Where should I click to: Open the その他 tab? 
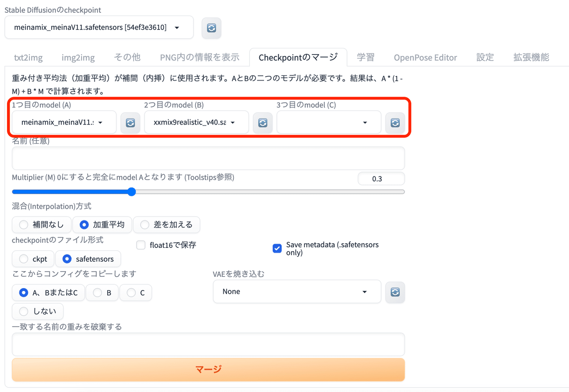(128, 57)
